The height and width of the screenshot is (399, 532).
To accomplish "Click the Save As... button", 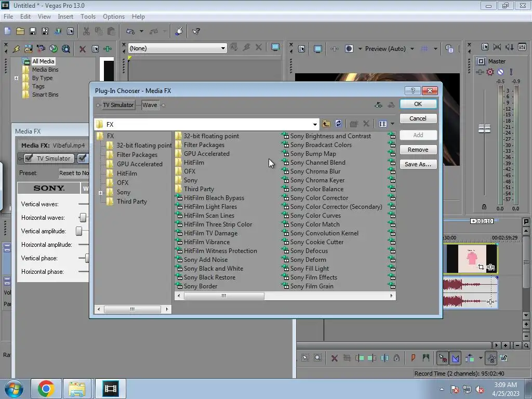I will pyautogui.click(x=418, y=164).
